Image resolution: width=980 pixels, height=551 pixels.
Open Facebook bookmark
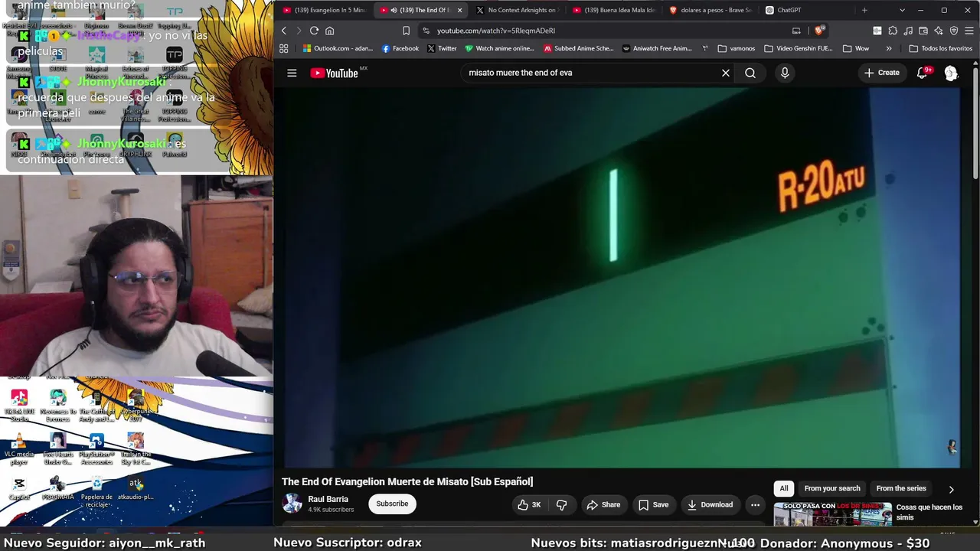coord(400,48)
